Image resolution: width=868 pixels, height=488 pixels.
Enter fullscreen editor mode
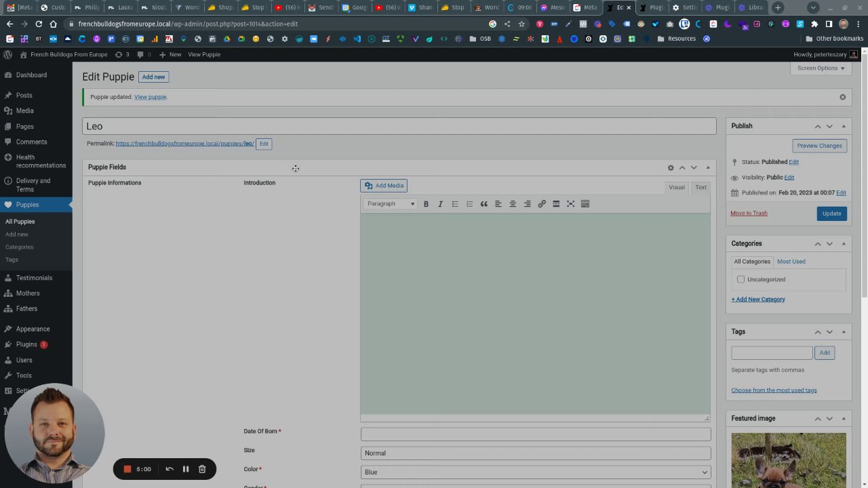570,204
